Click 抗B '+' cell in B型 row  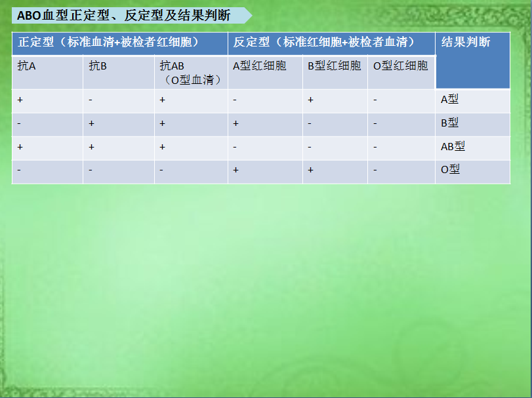[119, 125]
